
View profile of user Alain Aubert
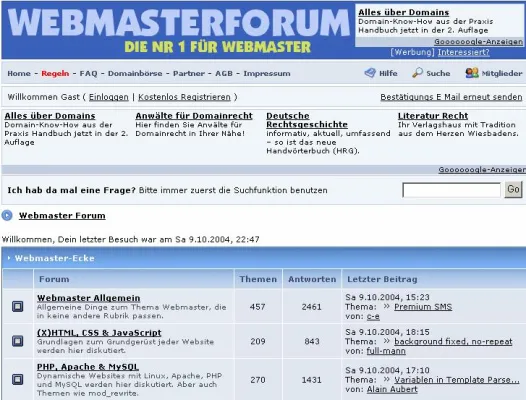[392, 389]
